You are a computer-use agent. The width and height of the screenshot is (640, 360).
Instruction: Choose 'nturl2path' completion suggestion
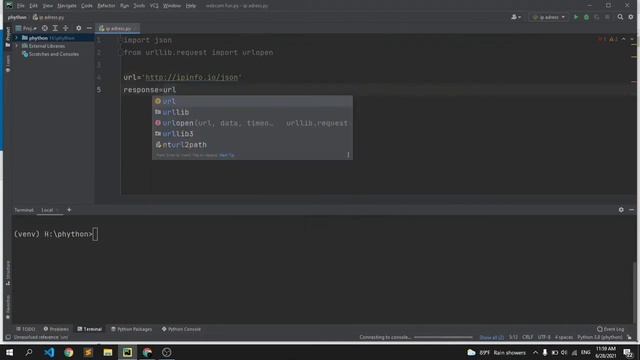click(252, 145)
